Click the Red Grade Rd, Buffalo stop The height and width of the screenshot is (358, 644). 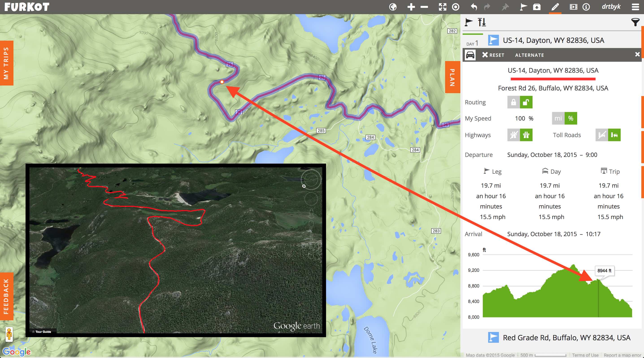tap(566, 338)
